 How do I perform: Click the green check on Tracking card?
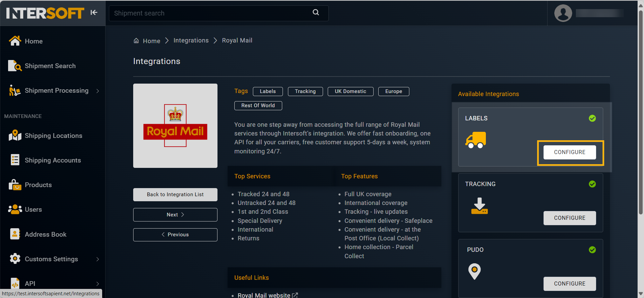tap(592, 184)
